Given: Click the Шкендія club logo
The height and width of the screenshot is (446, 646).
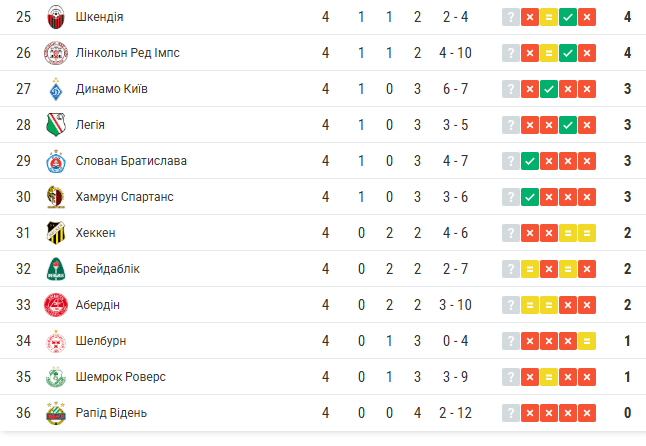Looking at the screenshot, I should (55, 17).
